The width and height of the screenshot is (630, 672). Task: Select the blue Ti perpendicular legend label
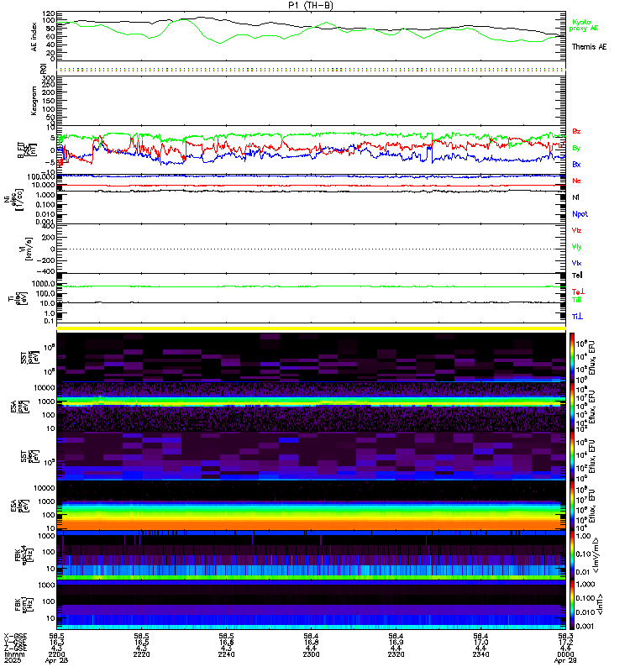[577, 317]
